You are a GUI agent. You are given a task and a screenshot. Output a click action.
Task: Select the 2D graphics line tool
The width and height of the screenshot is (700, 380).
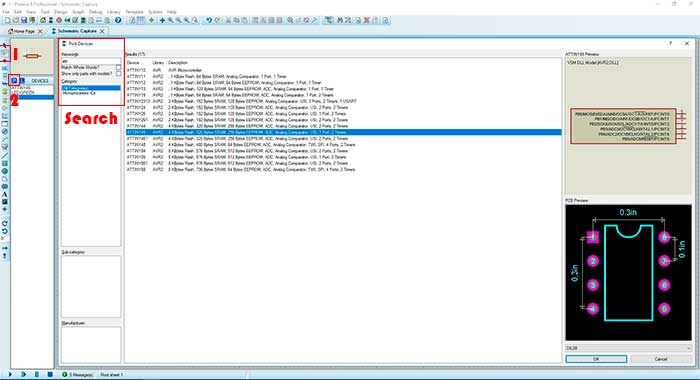[x=4, y=156]
